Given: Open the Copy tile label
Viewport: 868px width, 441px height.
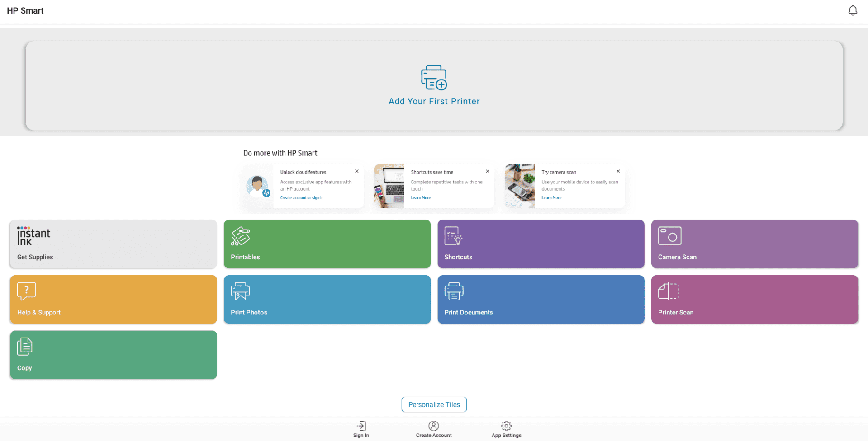Looking at the screenshot, I should click(24, 368).
